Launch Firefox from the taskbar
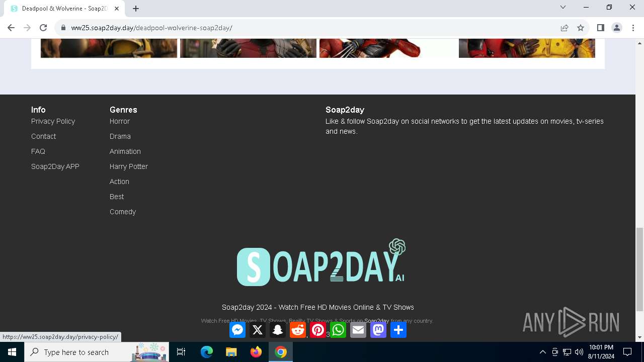 tap(256, 352)
